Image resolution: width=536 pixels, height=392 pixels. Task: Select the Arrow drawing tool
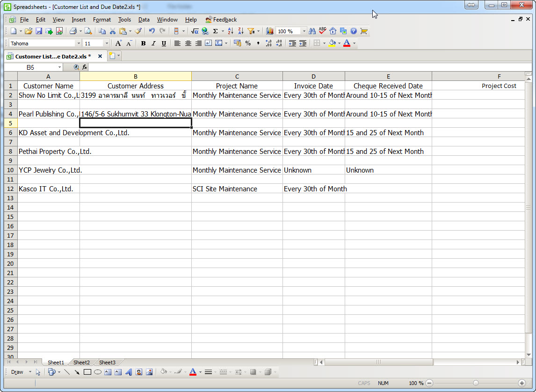point(77,372)
